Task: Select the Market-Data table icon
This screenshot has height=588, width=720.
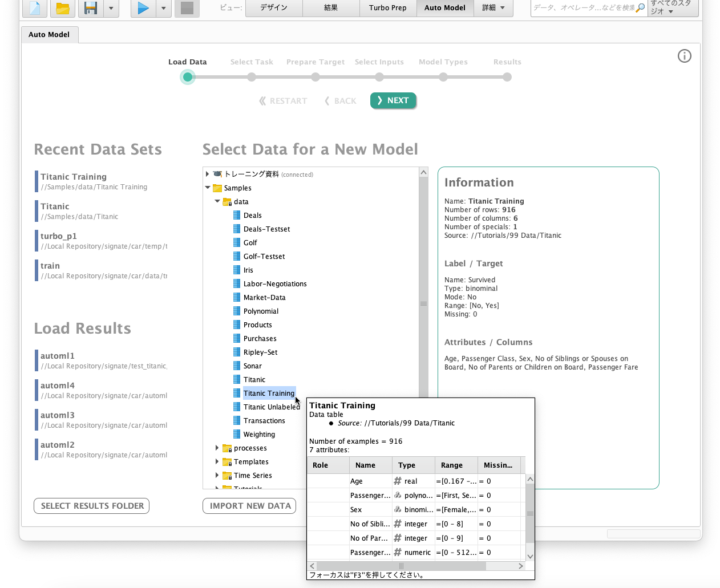Action: tap(236, 297)
